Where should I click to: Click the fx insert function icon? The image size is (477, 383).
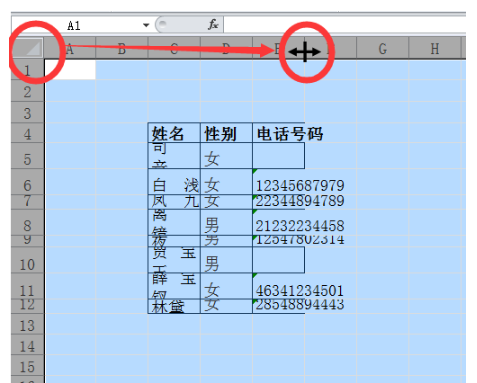click(213, 24)
